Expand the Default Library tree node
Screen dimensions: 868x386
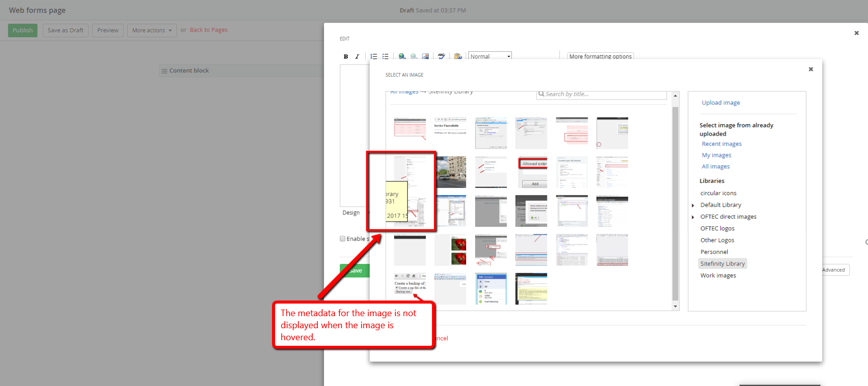(693, 205)
